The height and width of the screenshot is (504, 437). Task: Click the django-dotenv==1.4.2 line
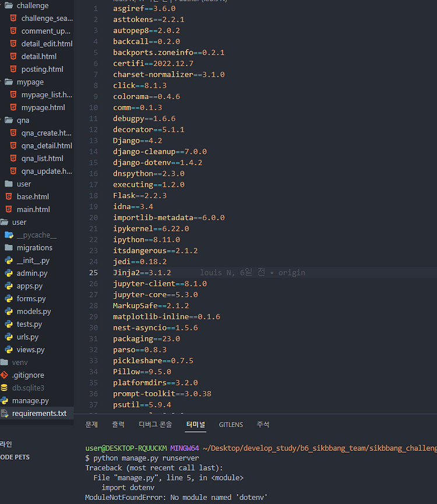157,163
